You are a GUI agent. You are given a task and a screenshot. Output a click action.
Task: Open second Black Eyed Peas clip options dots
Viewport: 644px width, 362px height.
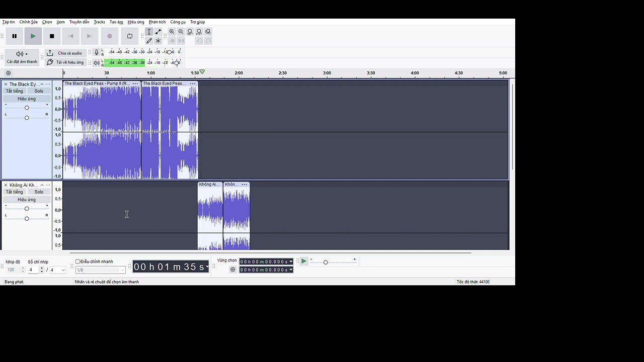coord(192,83)
